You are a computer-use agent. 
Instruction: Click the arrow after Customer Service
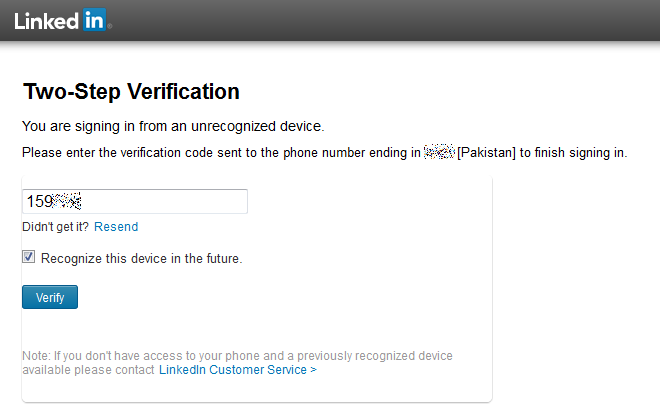pos(313,369)
